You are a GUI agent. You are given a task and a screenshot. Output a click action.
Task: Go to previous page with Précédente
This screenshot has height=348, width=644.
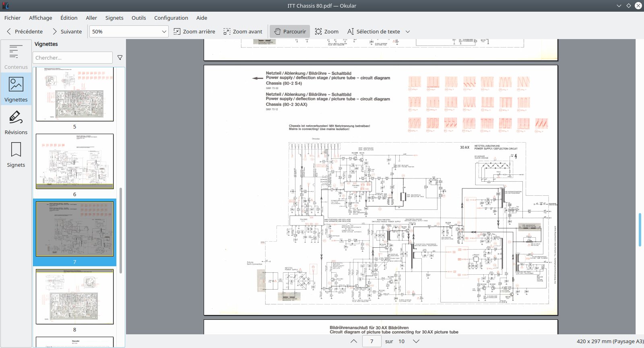(x=25, y=31)
